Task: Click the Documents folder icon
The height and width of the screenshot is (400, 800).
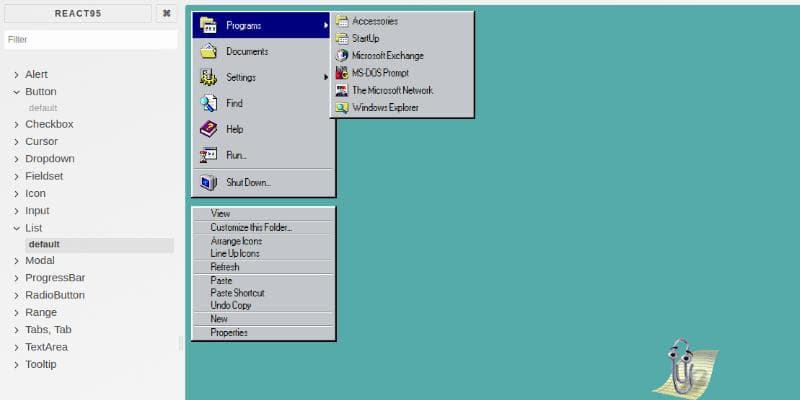Action: [x=208, y=51]
